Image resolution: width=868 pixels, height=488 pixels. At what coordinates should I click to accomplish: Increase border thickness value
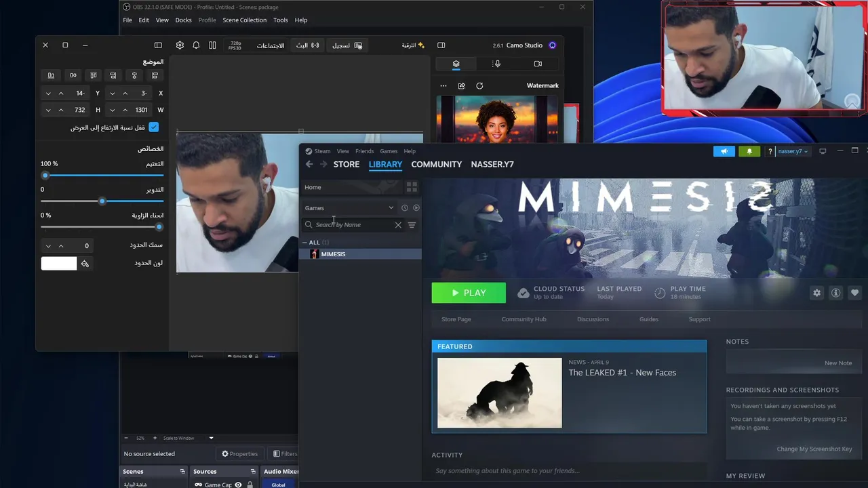(61, 245)
